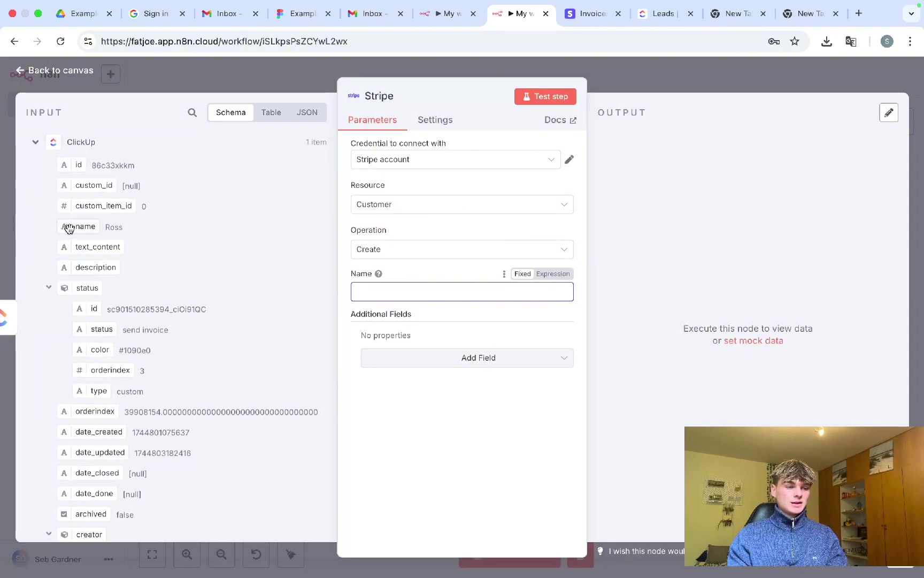The image size is (924, 578).
Task: Switch input view to Table
Action: tap(271, 112)
